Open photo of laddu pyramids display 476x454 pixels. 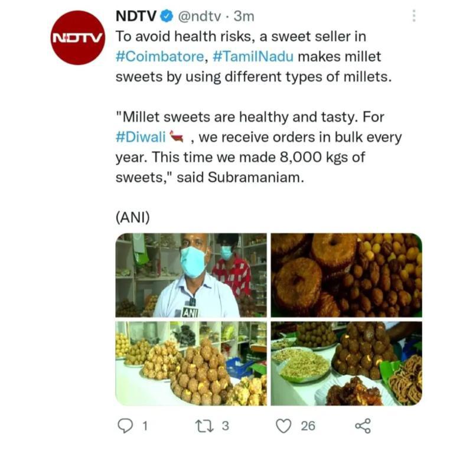[191, 363]
